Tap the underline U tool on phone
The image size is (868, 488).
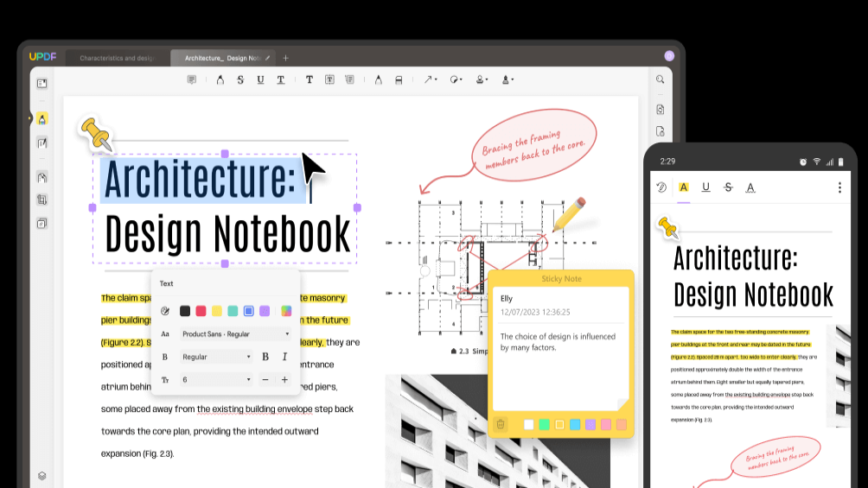(705, 187)
